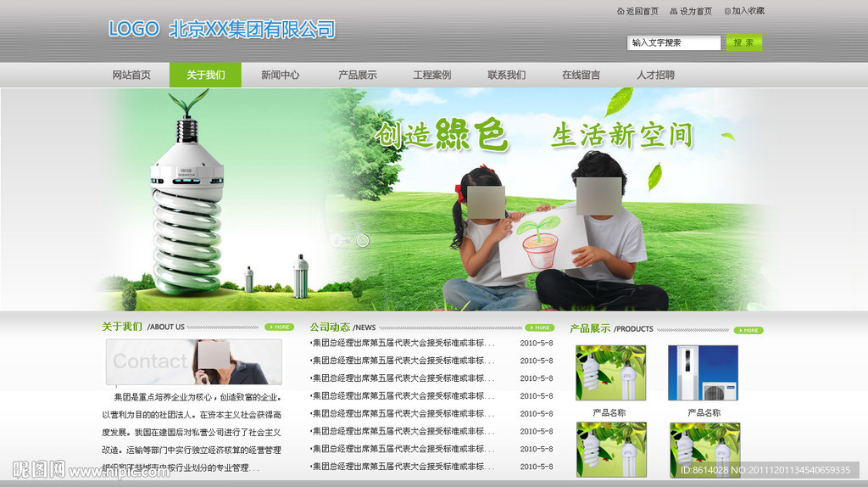Click 产品名称 label under the bulb image
Image resolution: width=868 pixels, height=487 pixels.
(609, 412)
